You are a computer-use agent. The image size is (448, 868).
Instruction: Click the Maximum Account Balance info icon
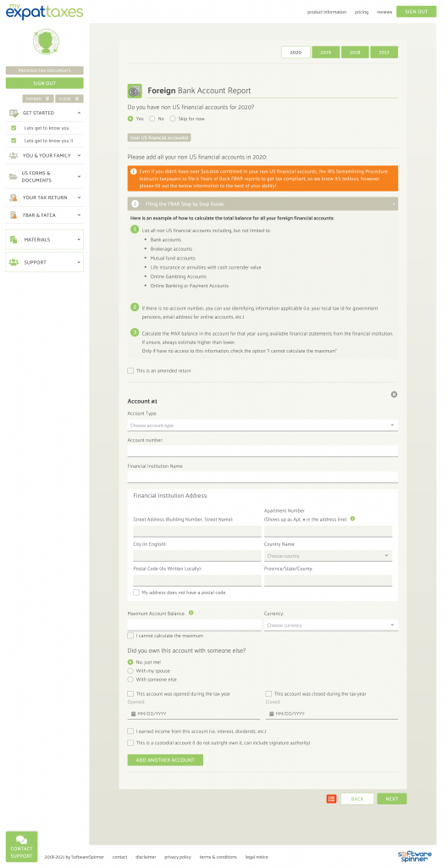(x=191, y=614)
